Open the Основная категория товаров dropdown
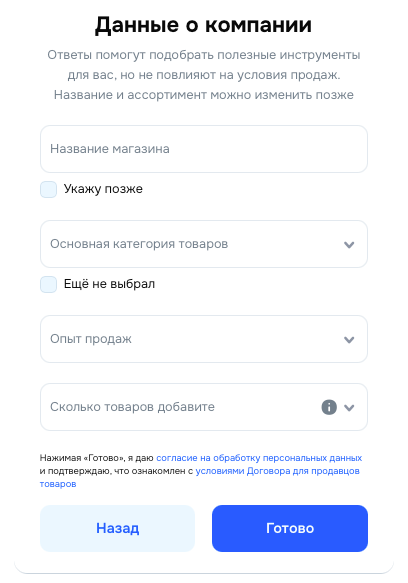 [x=204, y=244]
